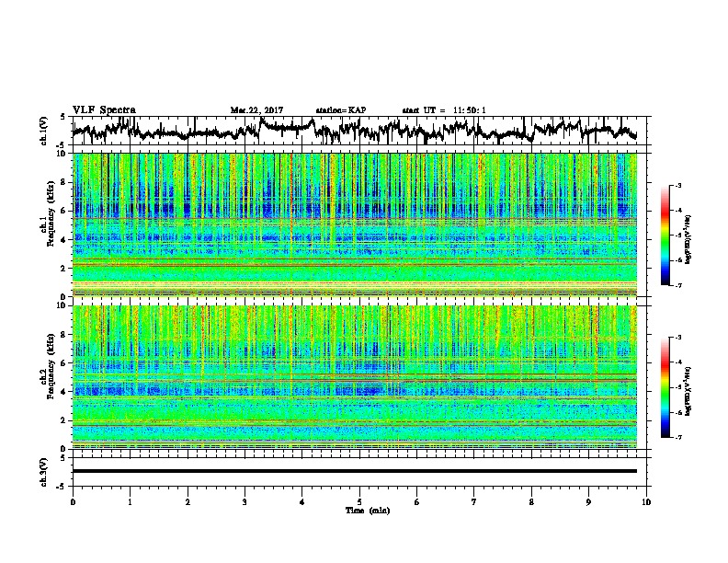Click the time axis tick label "4"
Viewport: 728px width, 563px height.
302,502
